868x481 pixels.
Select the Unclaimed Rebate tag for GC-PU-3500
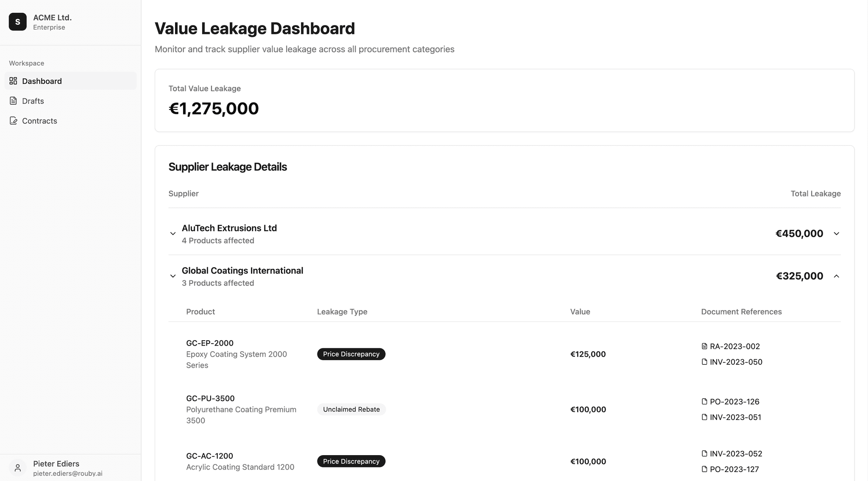[351, 409]
